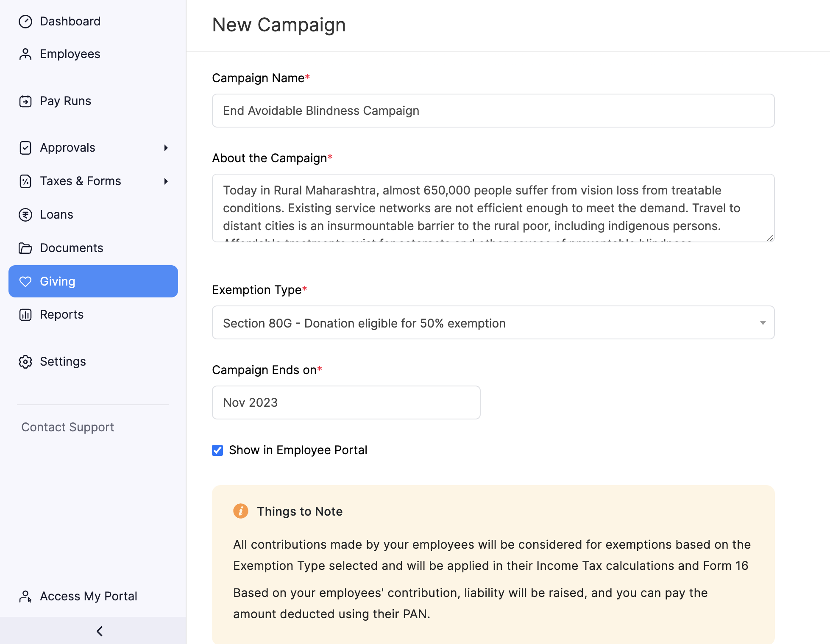Expand the Approvals submenu arrow

[166, 148]
